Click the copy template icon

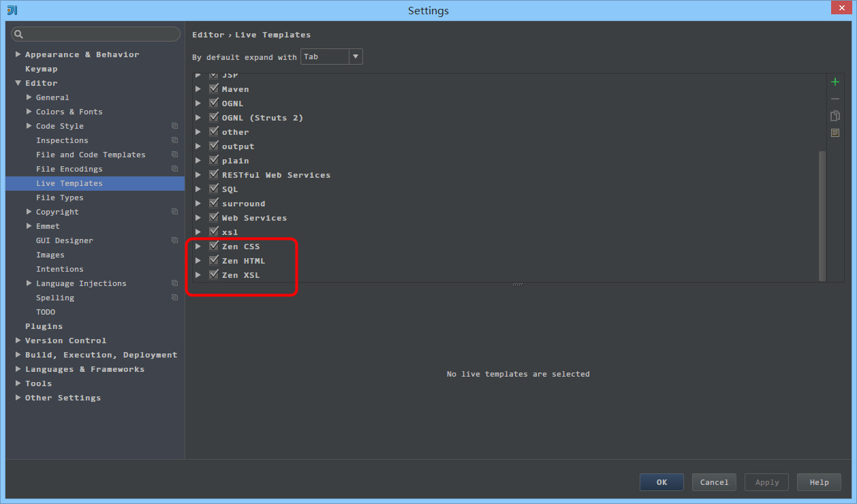click(x=835, y=116)
